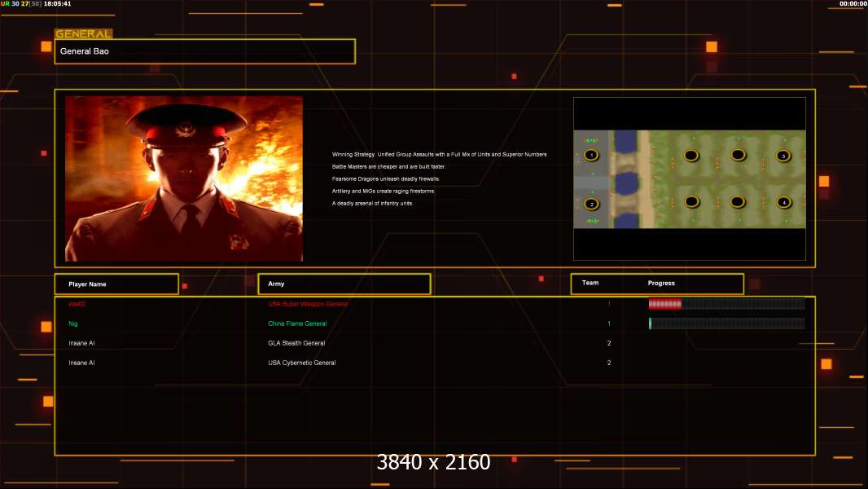Screen dimensions: 868x489
Task: Click 'Fearsome Dragons unleash deadly firewalls' line
Action: click(385, 178)
